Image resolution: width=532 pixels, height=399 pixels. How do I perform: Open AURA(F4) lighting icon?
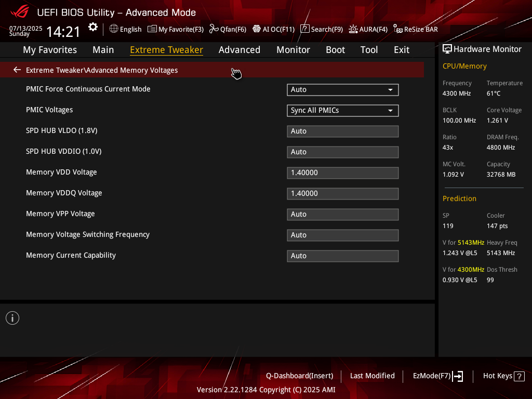click(x=353, y=29)
